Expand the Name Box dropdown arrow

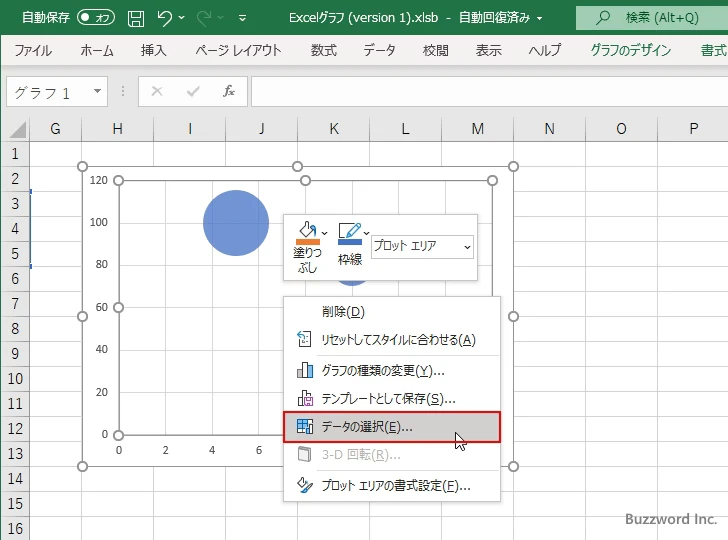click(x=98, y=91)
